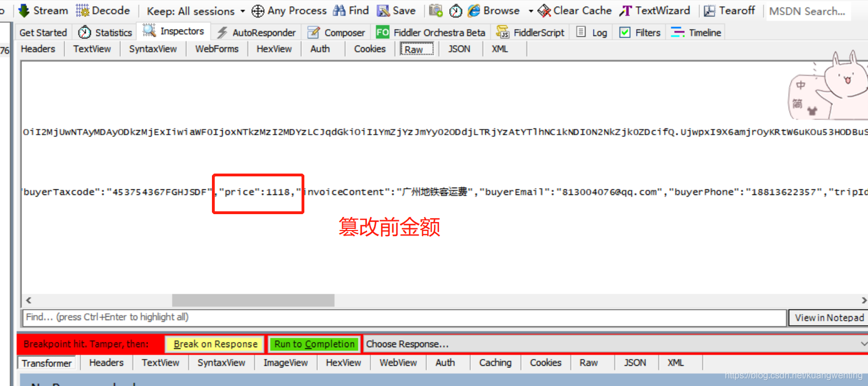Select request XML inspector tab
The height and width of the screenshot is (386, 868).
(500, 49)
